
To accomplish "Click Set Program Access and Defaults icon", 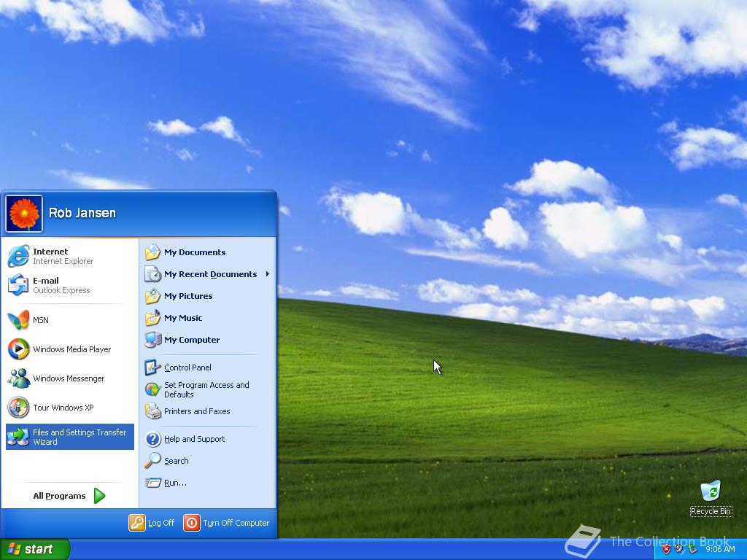I will (x=153, y=389).
